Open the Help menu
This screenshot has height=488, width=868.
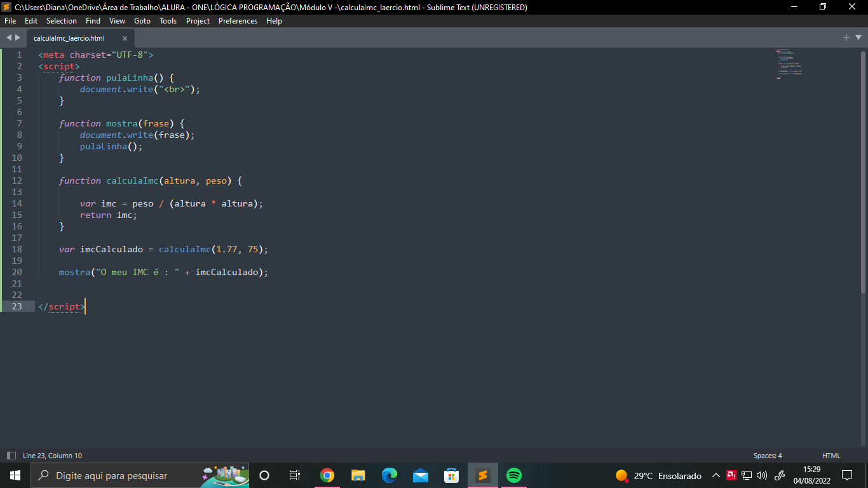(274, 21)
